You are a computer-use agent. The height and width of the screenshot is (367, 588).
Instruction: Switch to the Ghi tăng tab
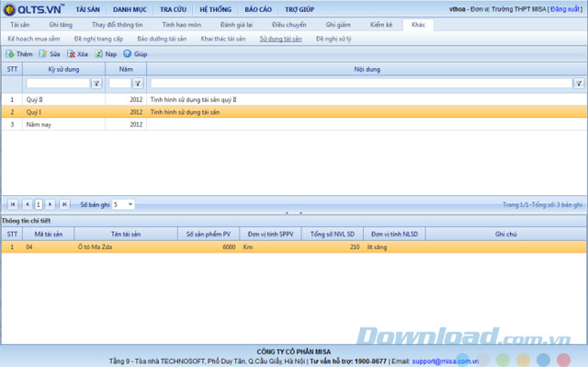coord(61,25)
